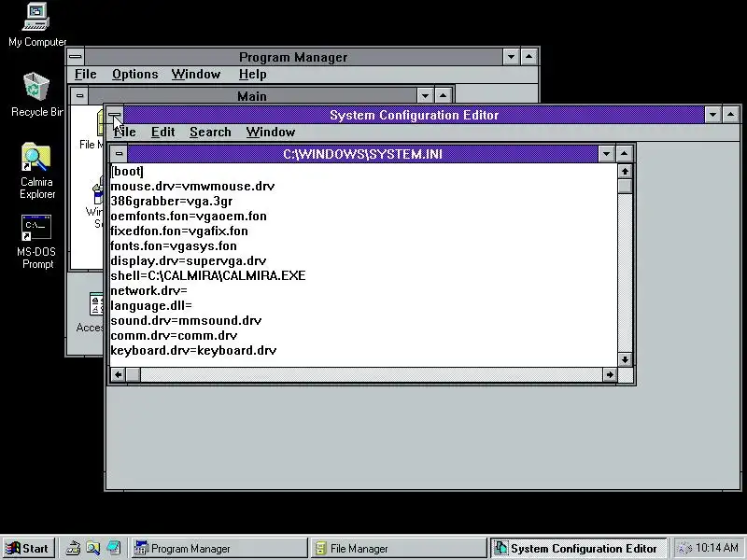This screenshot has width=747, height=560.
Task: Minimize the SYSTEM.INI document window
Action: [606, 154]
